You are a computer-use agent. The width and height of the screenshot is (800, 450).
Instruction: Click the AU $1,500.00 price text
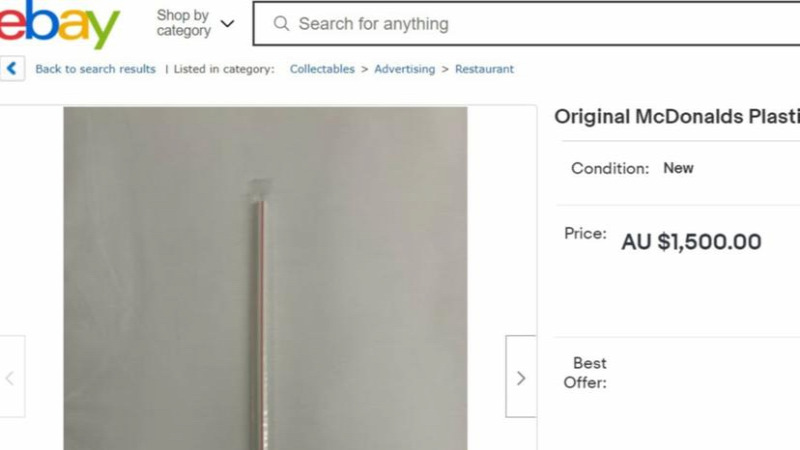tap(691, 242)
